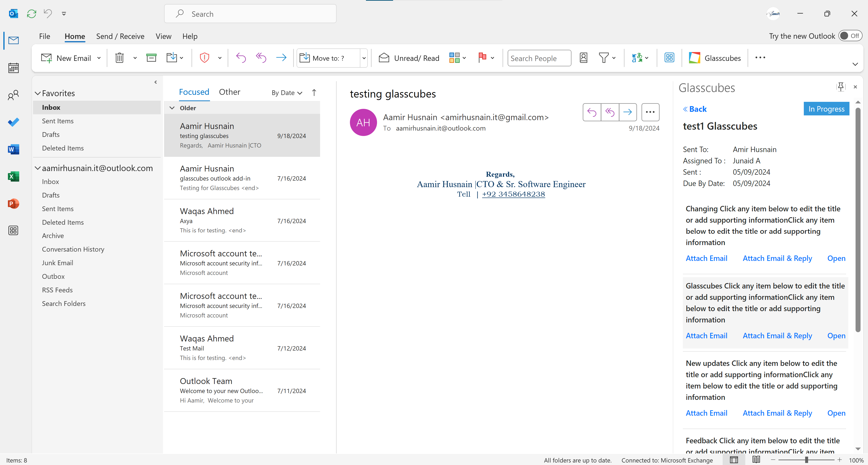The image size is (868, 465).
Task: Toggle Unread/Read on the selected message
Action: 408,58
